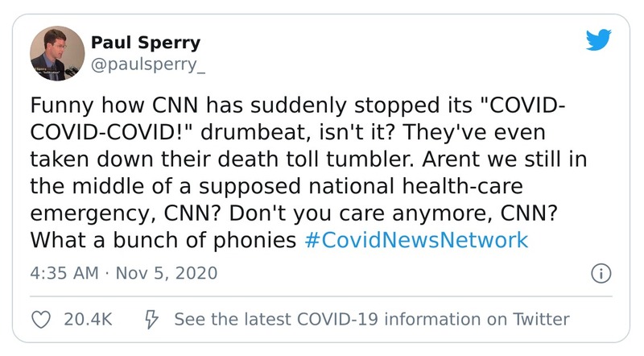Viewport: 644px width, 356px height.
Task: Click the "death toll tumbler" sentence
Action: pyautogui.click(x=318, y=160)
